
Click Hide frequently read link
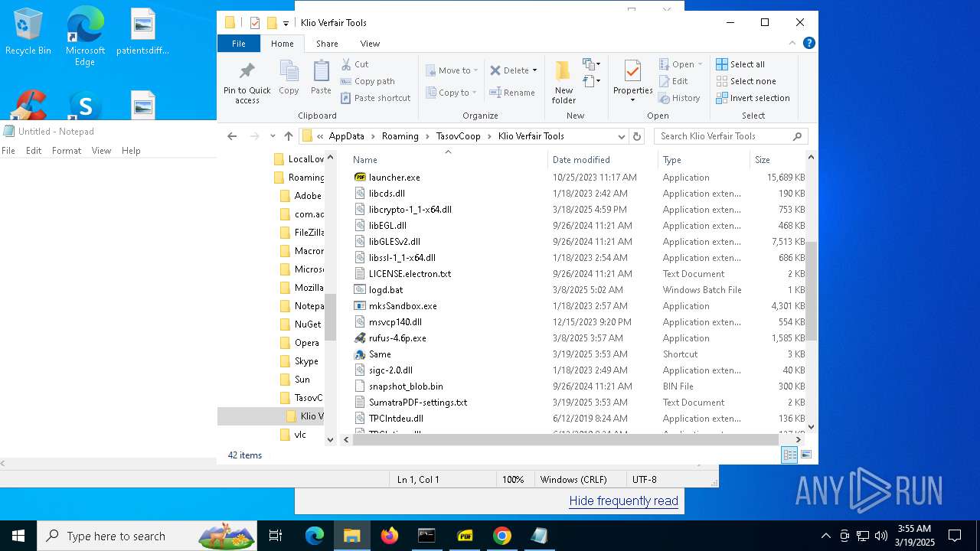point(623,501)
